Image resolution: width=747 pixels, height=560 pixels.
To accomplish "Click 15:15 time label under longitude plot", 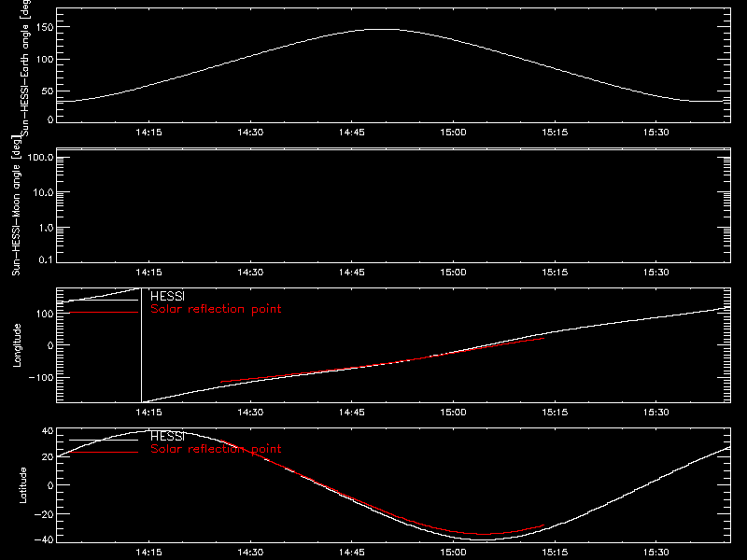I will 555,413.
